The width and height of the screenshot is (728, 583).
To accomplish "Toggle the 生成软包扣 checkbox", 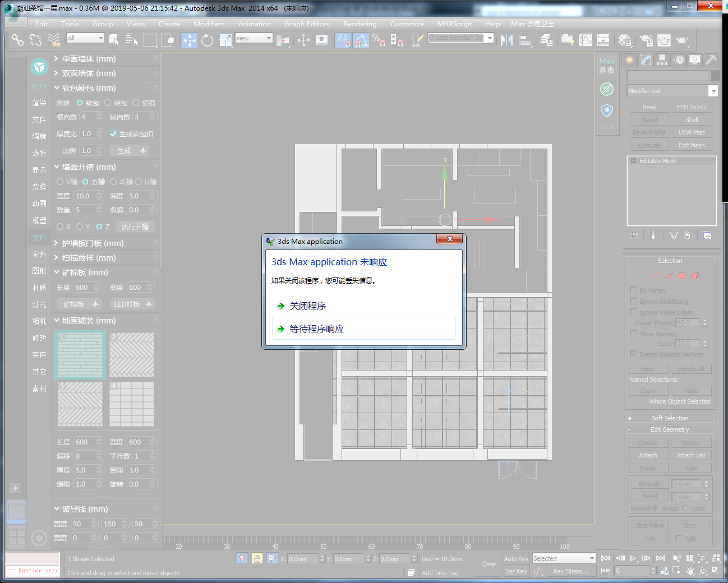I will (113, 134).
